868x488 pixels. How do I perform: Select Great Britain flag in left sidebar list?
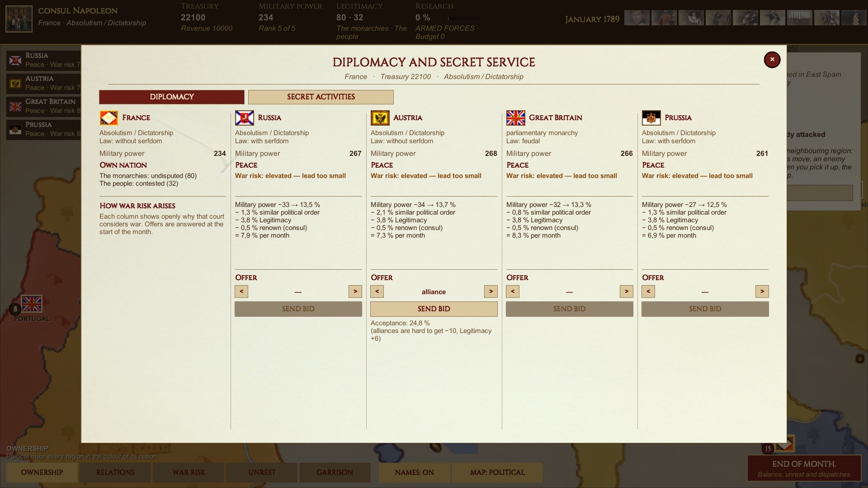point(15,107)
